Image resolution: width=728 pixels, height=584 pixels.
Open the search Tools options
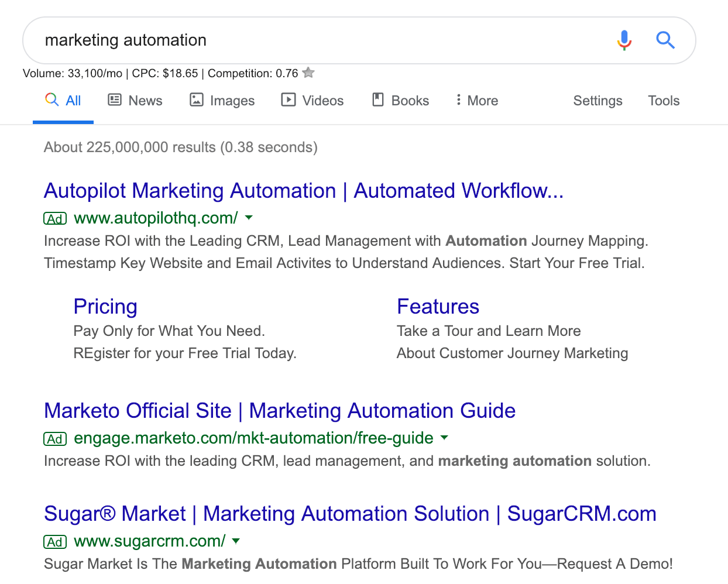coord(664,101)
